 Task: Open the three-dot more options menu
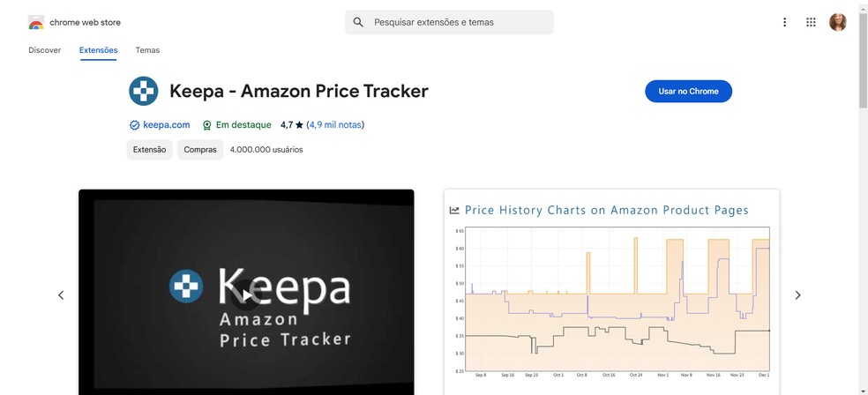(784, 22)
